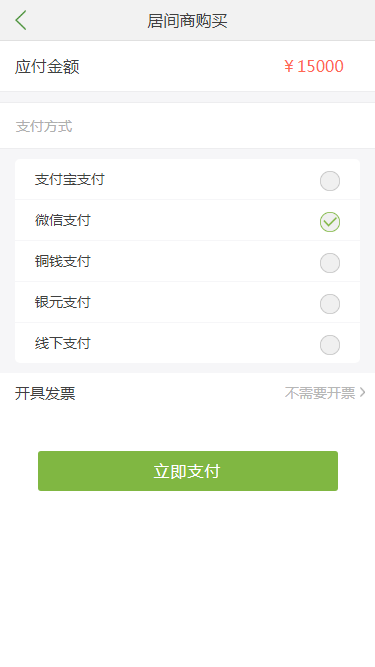The image size is (375, 667).
Task: Open the 不需要开票 invoice selection
Action: tap(320, 393)
